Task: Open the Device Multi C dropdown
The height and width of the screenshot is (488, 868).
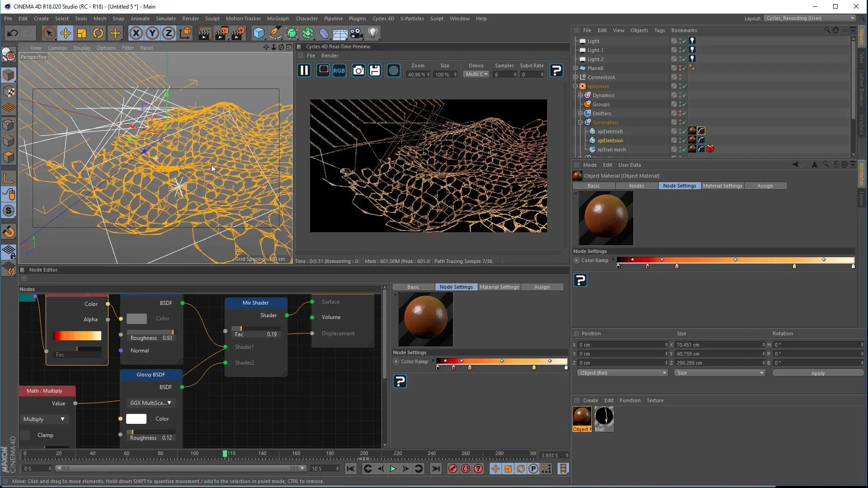Action: [x=476, y=74]
